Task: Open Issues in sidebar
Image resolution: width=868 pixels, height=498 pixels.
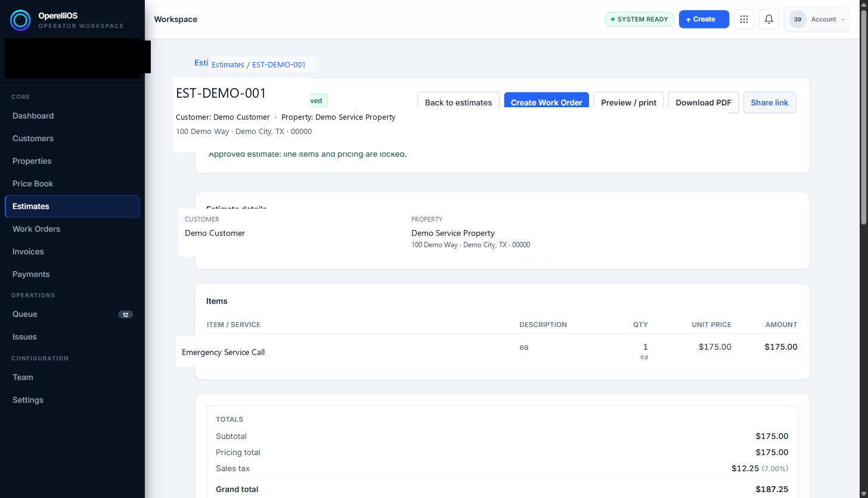Action: point(72,337)
